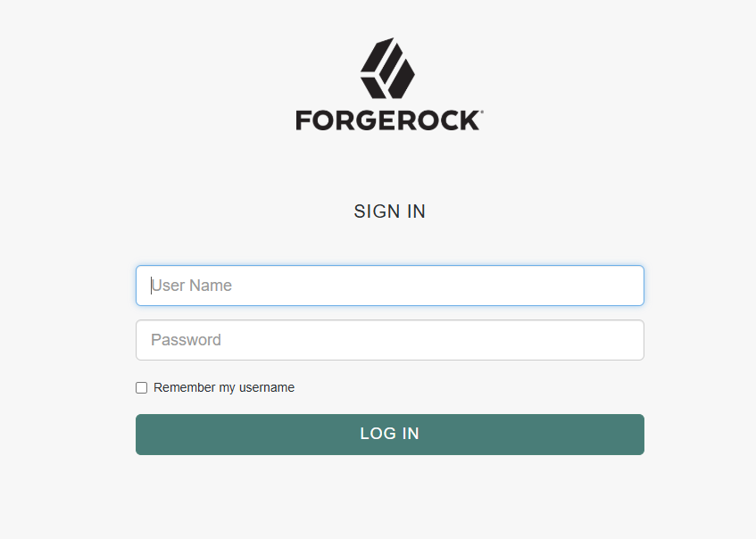Click the SIGN IN heading

click(x=389, y=211)
